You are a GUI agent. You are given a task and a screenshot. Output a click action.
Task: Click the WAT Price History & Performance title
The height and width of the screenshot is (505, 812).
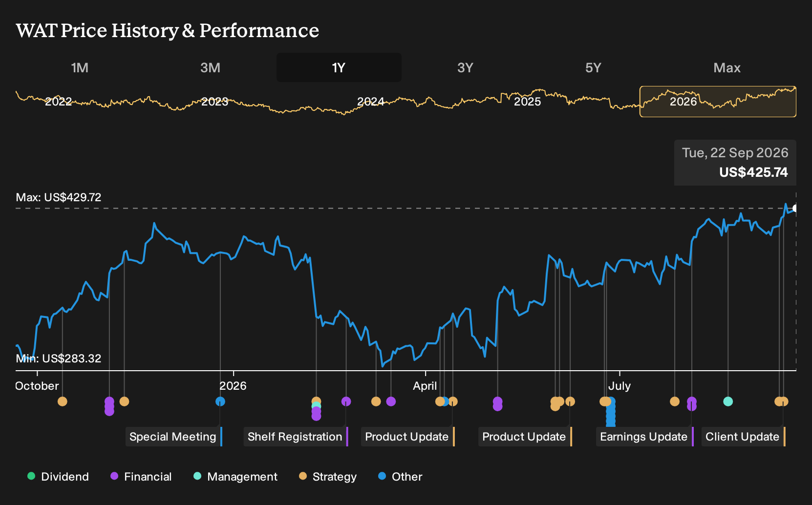point(168,30)
